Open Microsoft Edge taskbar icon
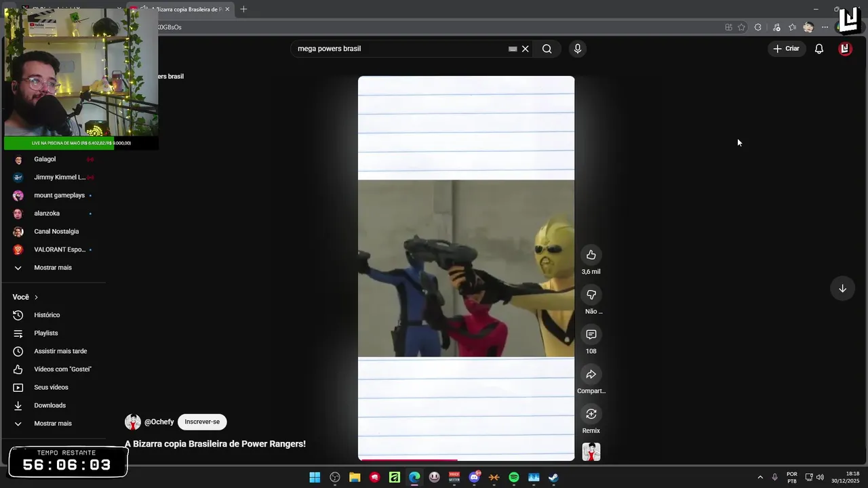This screenshot has height=488, width=868. (x=414, y=477)
